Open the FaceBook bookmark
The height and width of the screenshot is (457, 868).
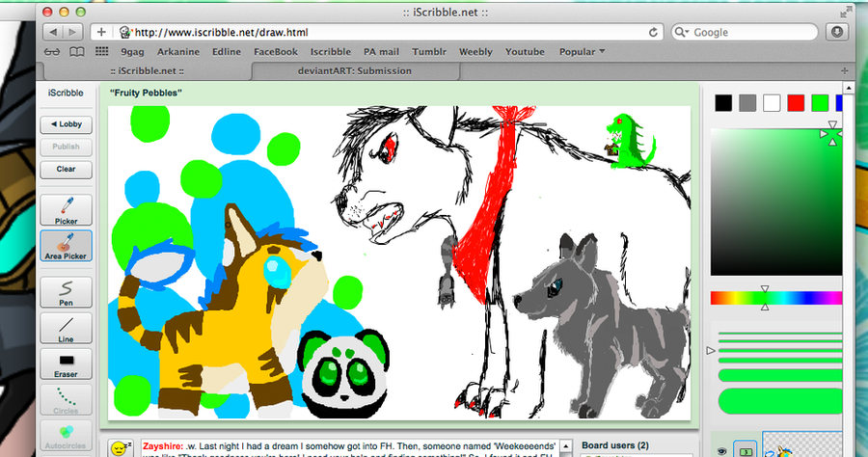point(276,52)
